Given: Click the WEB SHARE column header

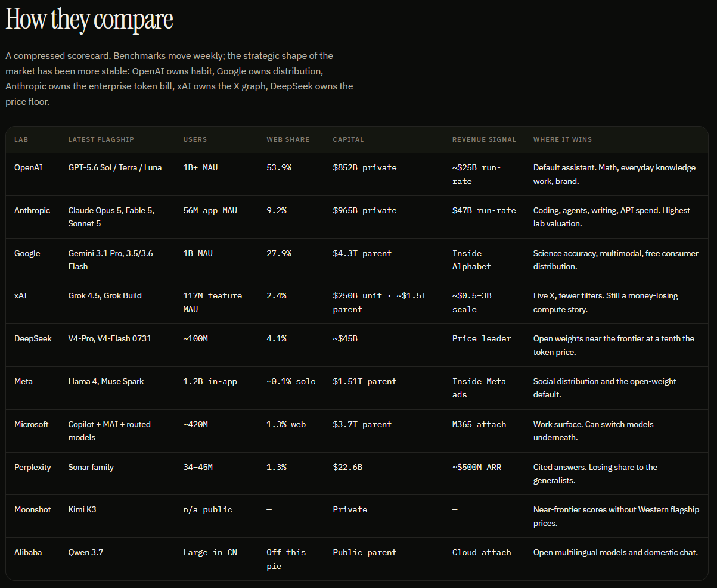Looking at the screenshot, I should pyautogui.click(x=288, y=139).
